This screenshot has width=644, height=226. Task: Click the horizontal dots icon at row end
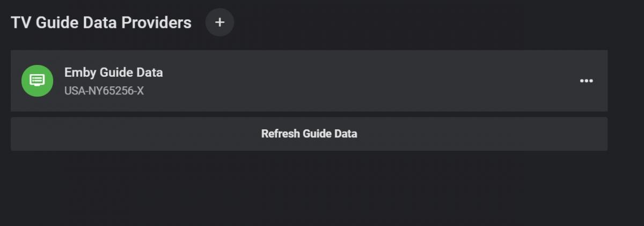coord(586,81)
